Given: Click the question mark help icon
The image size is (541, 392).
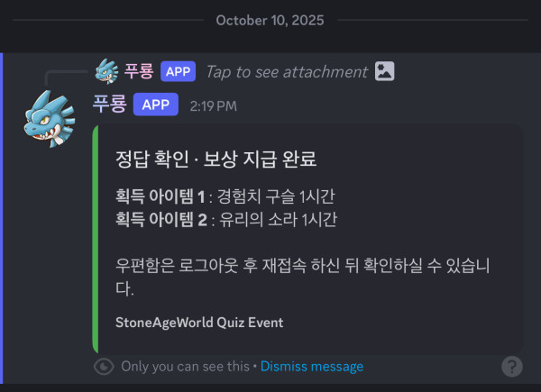Looking at the screenshot, I should pos(512,367).
